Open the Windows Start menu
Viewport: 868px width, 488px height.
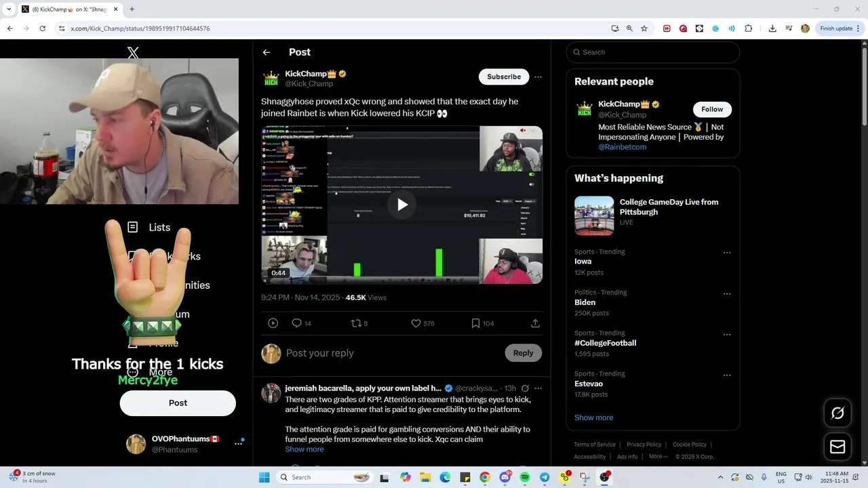point(264,477)
